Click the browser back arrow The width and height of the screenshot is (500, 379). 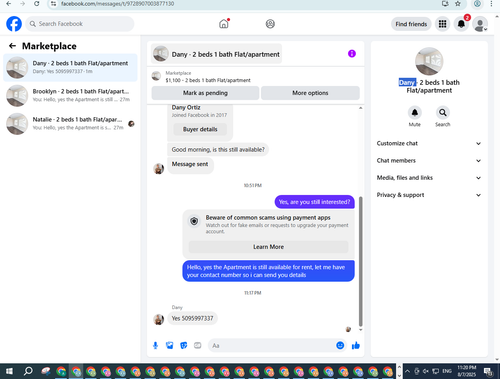(9, 4)
